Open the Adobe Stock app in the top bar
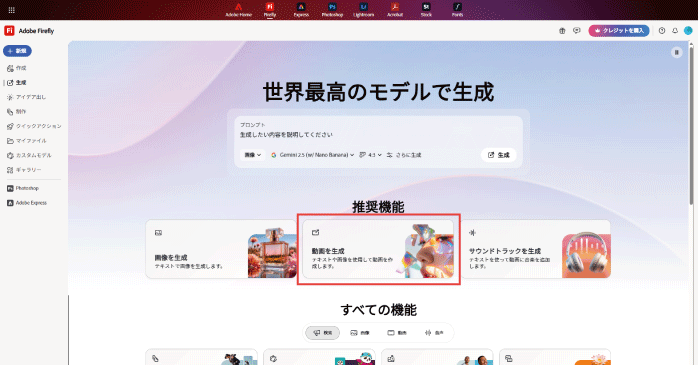The image size is (698, 365). coord(426,10)
